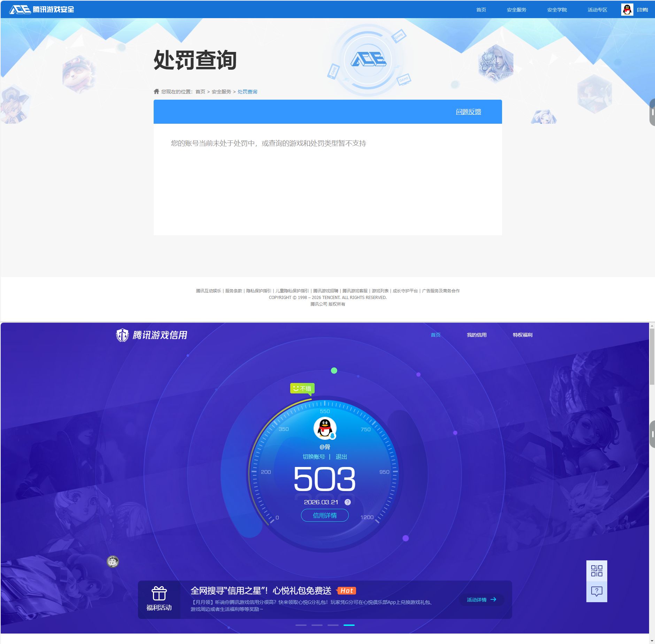655x644 pixels.
Task: Click the 问题反馈 feedback link
Action: coord(468,112)
